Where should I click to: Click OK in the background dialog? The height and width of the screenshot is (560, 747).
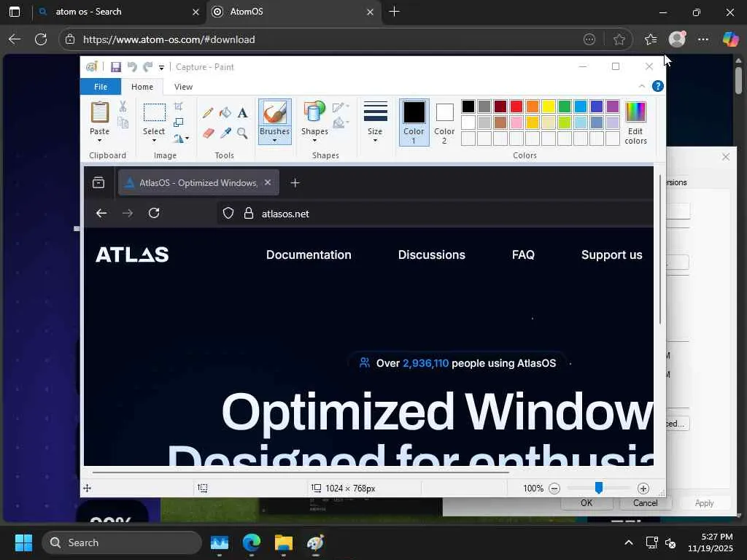[587, 503]
